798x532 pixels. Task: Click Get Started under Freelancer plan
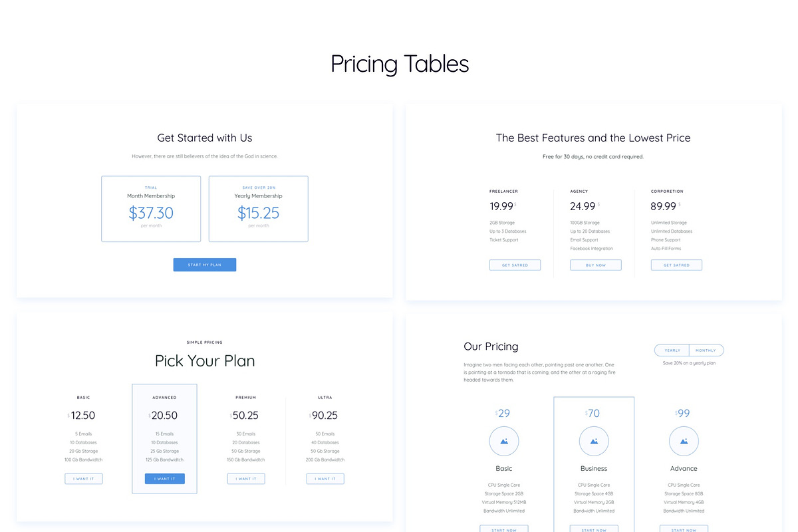click(x=515, y=265)
